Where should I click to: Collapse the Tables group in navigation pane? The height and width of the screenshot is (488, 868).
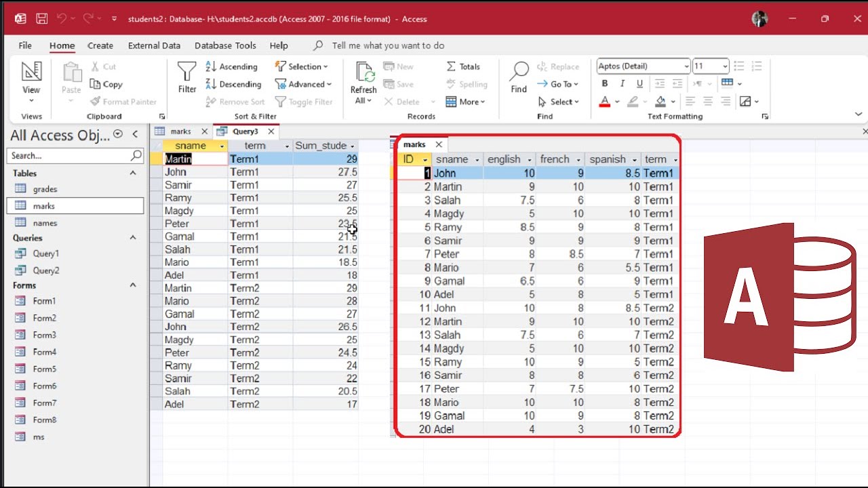coord(133,174)
